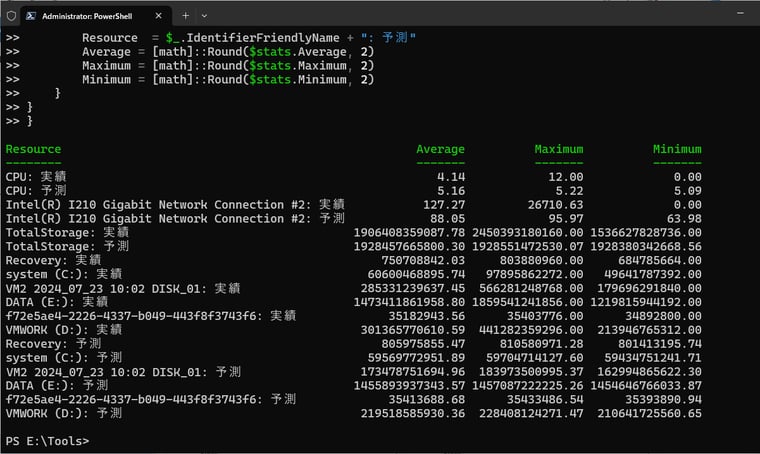Image resolution: width=760 pixels, height=454 pixels.
Task: Click the value 2450393180160.00
Action: (x=528, y=233)
